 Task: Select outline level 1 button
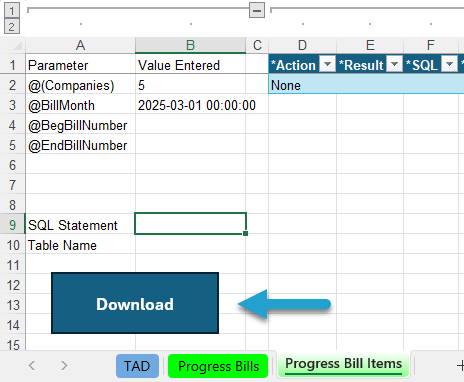12,10
